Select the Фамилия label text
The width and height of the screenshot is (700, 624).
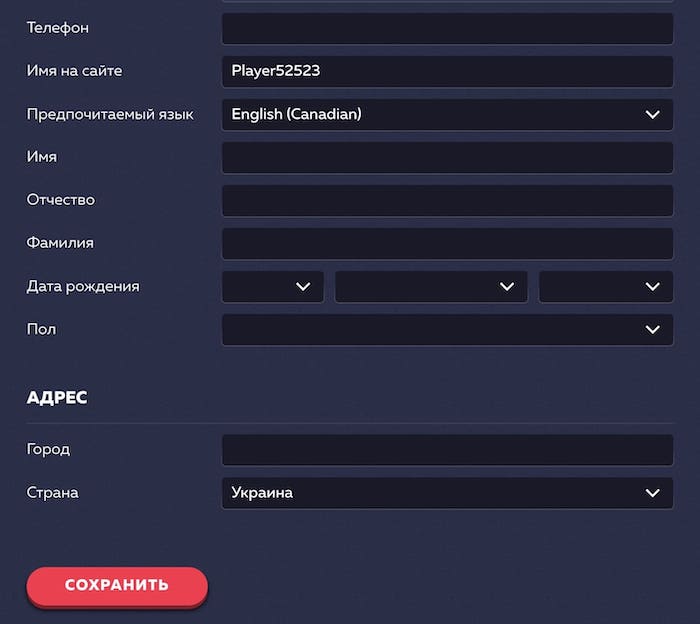[x=60, y=243]
